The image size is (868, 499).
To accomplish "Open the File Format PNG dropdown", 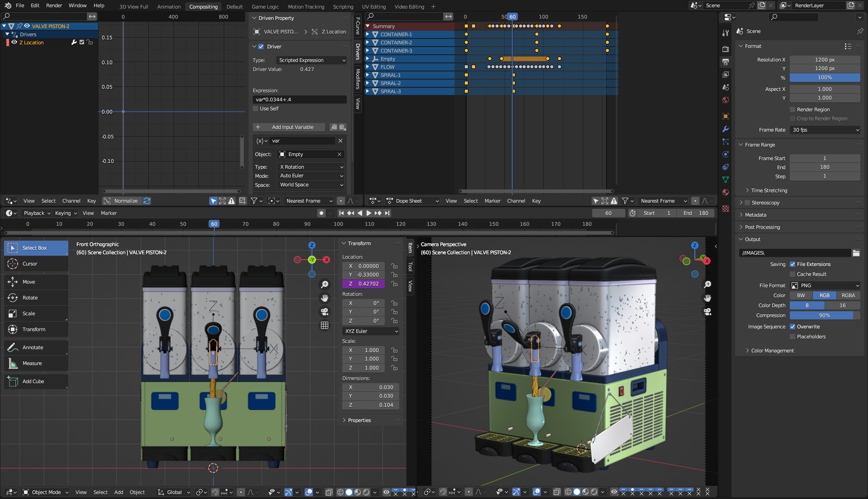I will click(x=825, y=286).
